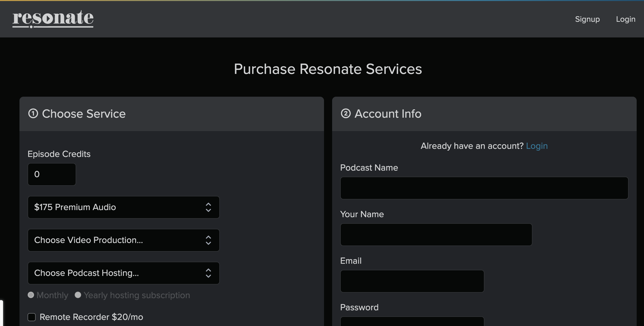Screen dimensions: 644x326
Task: Open the $175 Premium Audio dropdown
Action: 119,207
